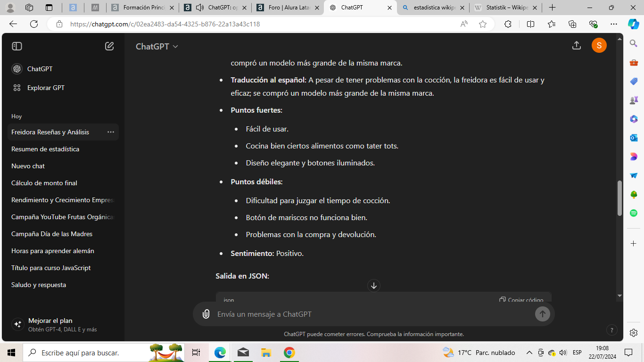Switch to estadistica wikipedia search tab

(x=433, y=8)
